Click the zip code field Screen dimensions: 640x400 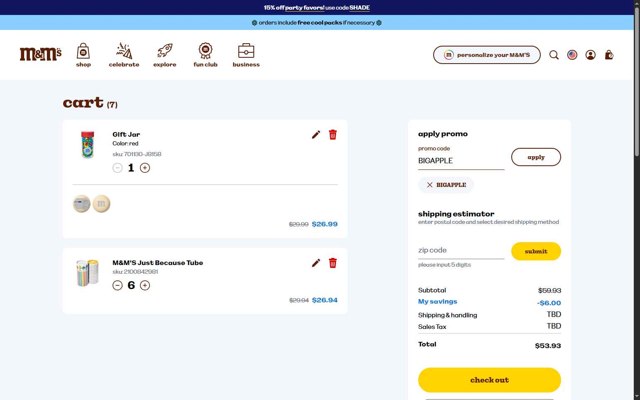click(461, 250)
